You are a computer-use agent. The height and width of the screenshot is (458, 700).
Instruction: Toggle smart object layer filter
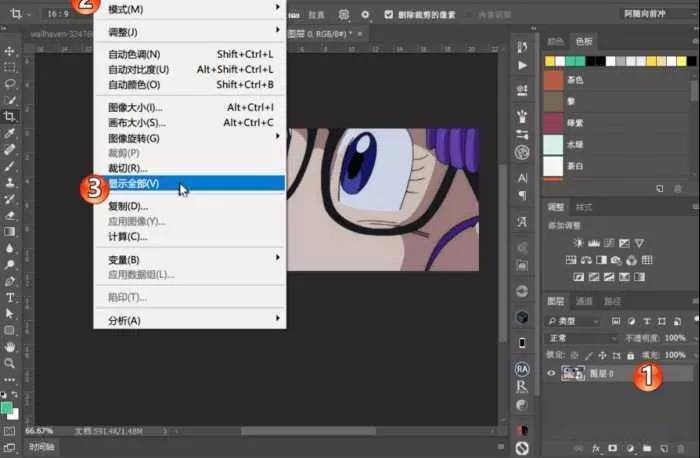pyautogui.click(x=677, y=321)
